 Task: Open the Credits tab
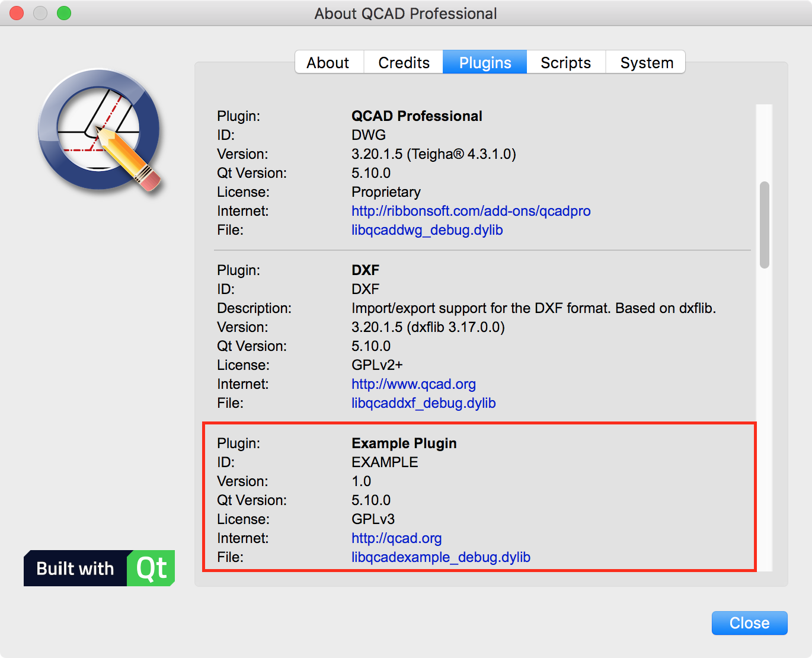click(x=404, y=62)
